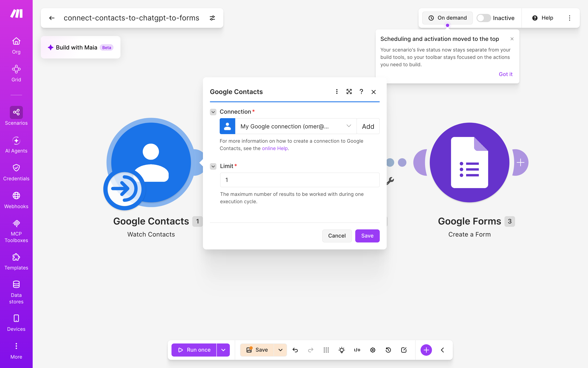
Task: Click Got it in scheduling tooltip
Action: (x=506, y=74)
